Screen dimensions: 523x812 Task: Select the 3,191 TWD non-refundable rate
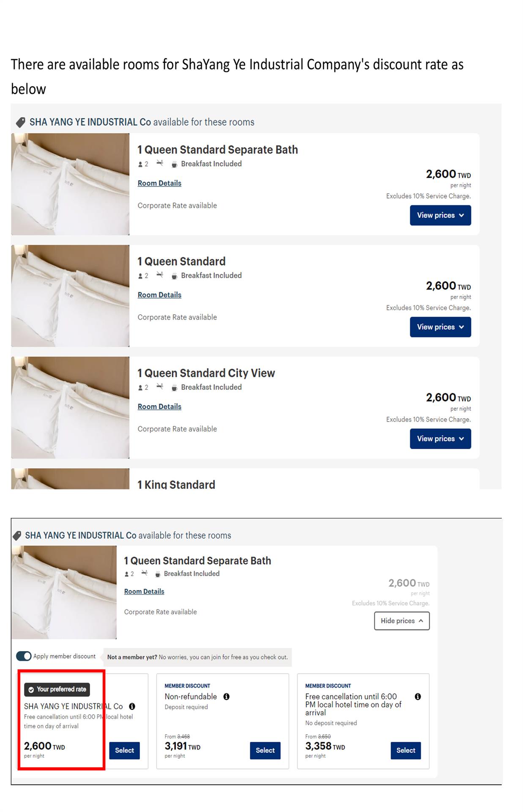pyautogui.click(x=265, y=750)
